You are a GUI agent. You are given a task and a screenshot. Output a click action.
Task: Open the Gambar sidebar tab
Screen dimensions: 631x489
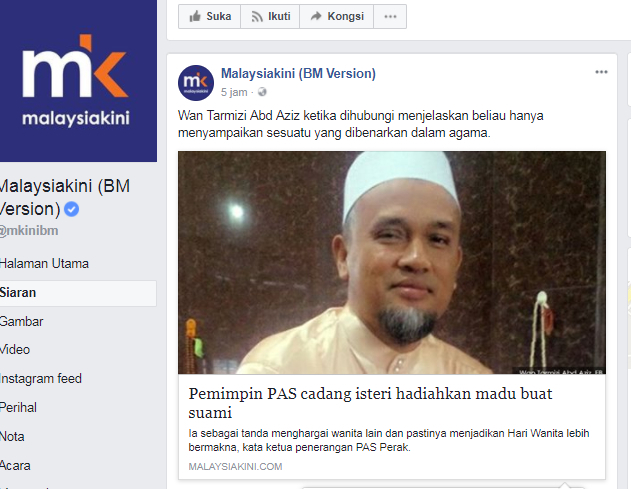tap(21, 322)
